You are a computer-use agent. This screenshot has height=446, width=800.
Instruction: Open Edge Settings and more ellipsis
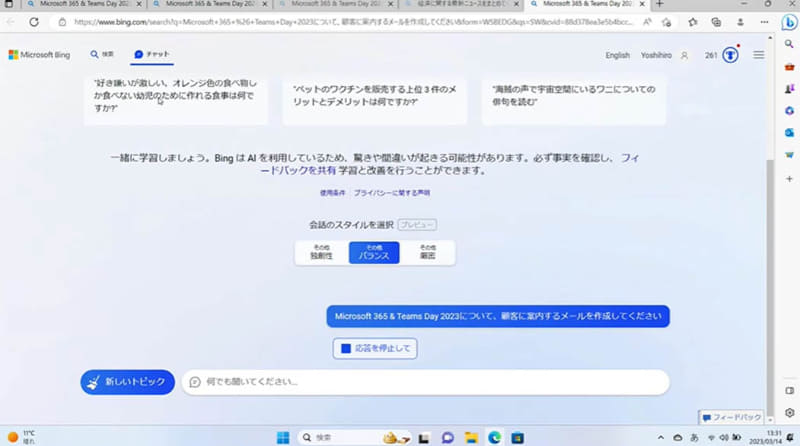[764, 22]
